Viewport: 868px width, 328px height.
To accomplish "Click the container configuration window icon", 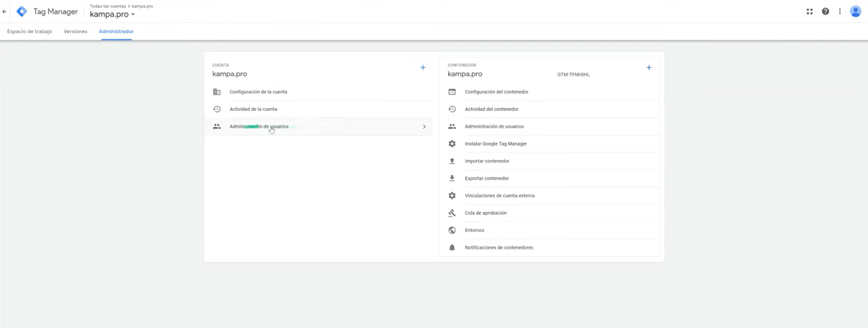I will (x=452, y=92).
